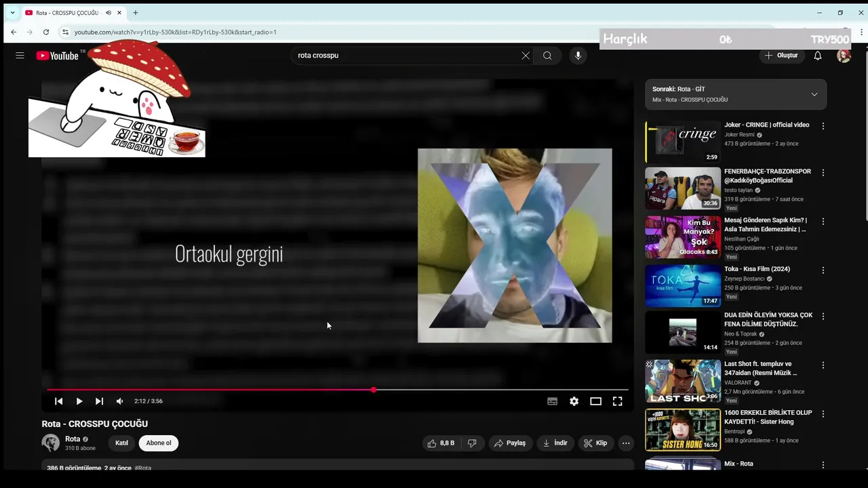Image resolution: width=868 pixels, height=488 pixels.
Task: Seek using the red progress bar scrubber
Action: coord(374,390)
